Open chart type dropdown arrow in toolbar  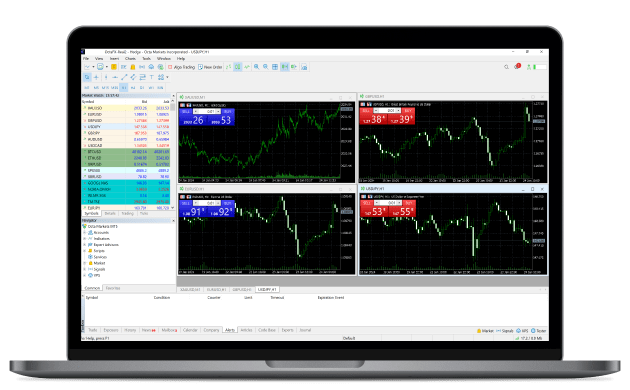click(93, 67)
